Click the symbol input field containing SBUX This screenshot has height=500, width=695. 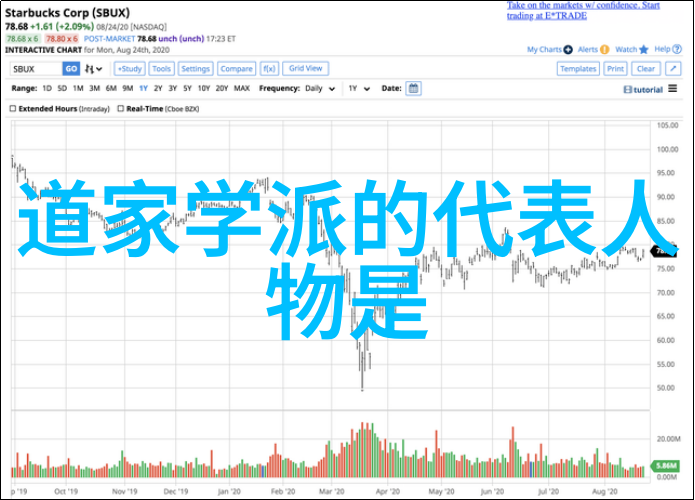pos(36,69)
